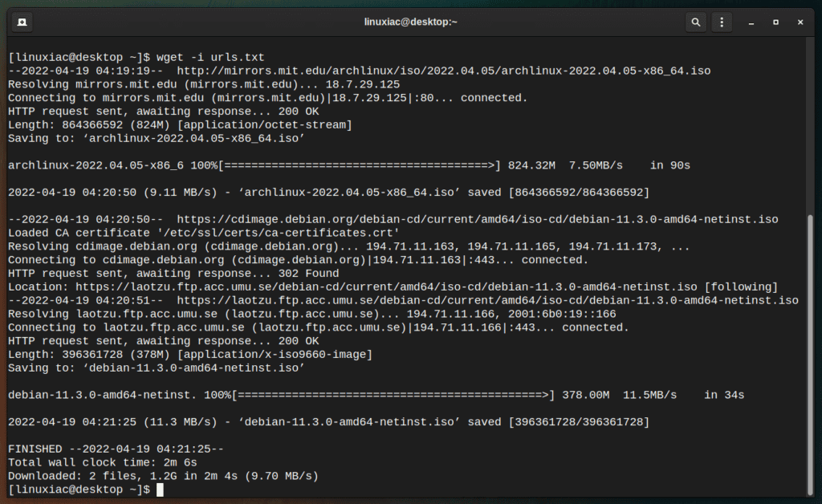Click 'Saving to: archlinux-2022.04.05-x86_64.iso' line
The image size is (822, 504).
(157, 138)
